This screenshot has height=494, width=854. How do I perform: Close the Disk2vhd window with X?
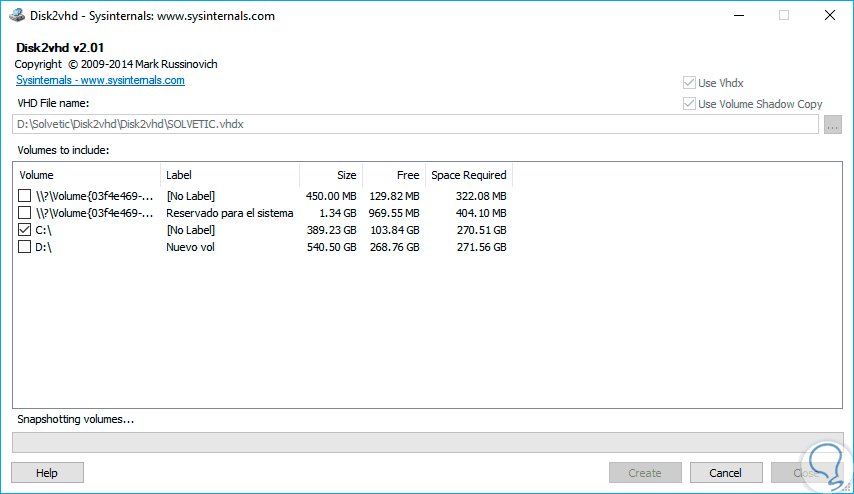click(x=829, y=15)
